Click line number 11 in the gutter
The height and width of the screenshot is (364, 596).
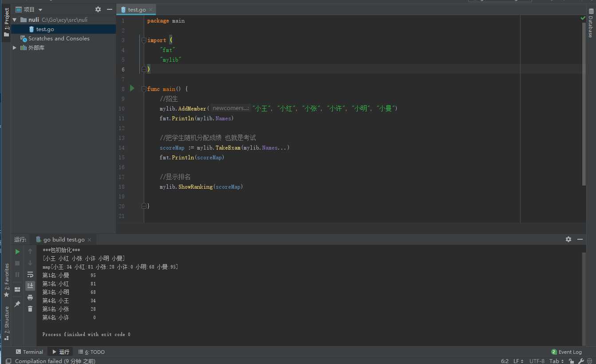pyautogui.click(x=122, y=118)
